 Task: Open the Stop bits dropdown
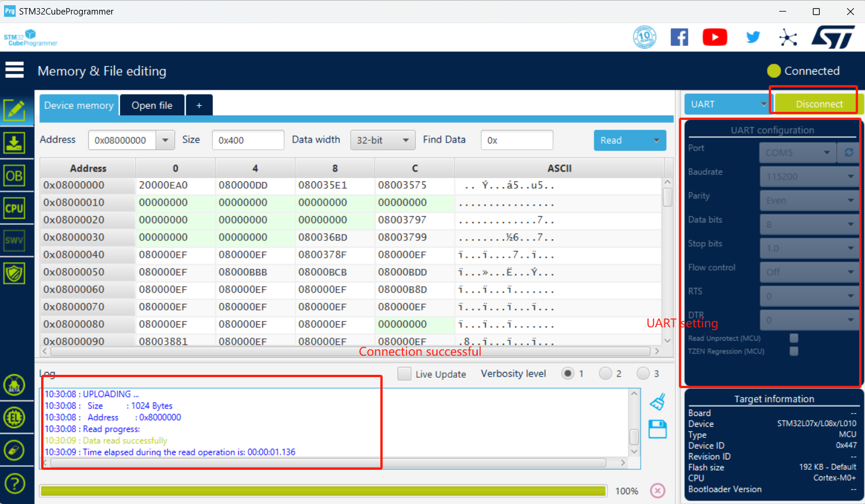click(x=809, y=248)
